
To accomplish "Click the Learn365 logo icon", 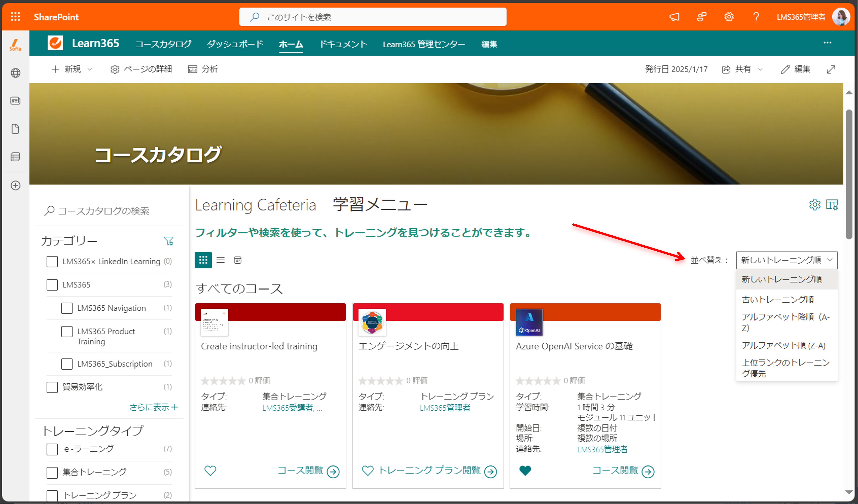I will (x=55, y=43).
